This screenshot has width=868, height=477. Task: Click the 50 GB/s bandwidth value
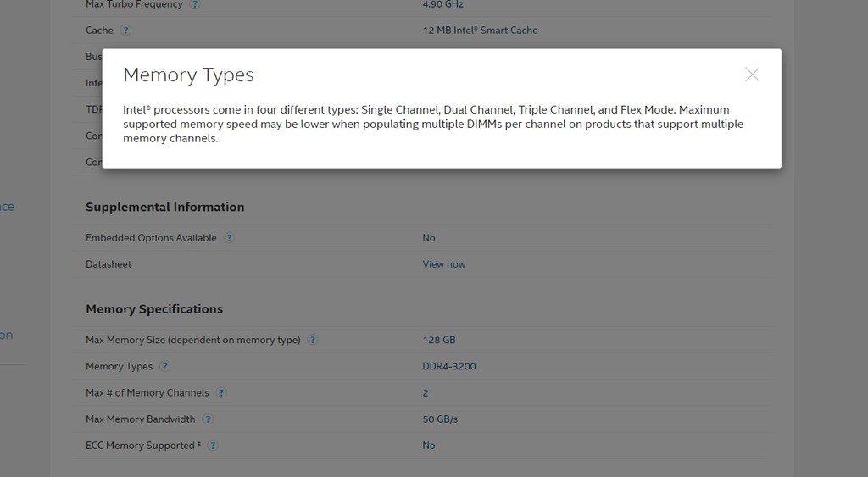(x=440, y=419)
